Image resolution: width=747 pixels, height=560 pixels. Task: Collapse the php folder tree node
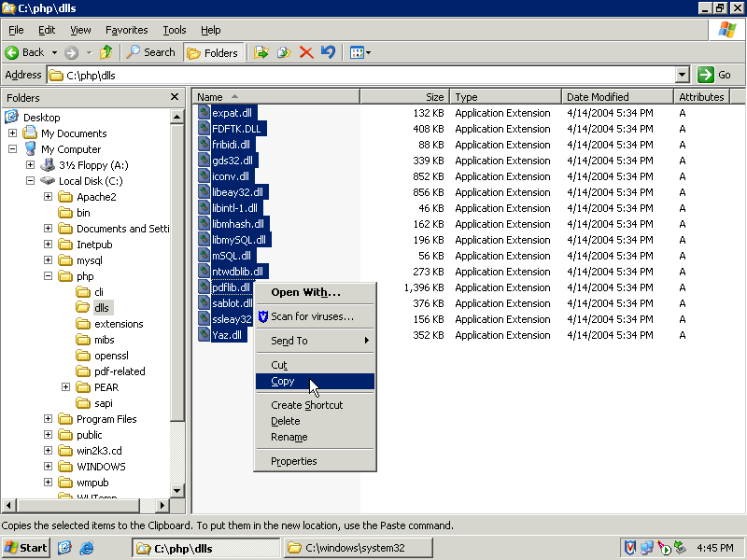(49, 276)
